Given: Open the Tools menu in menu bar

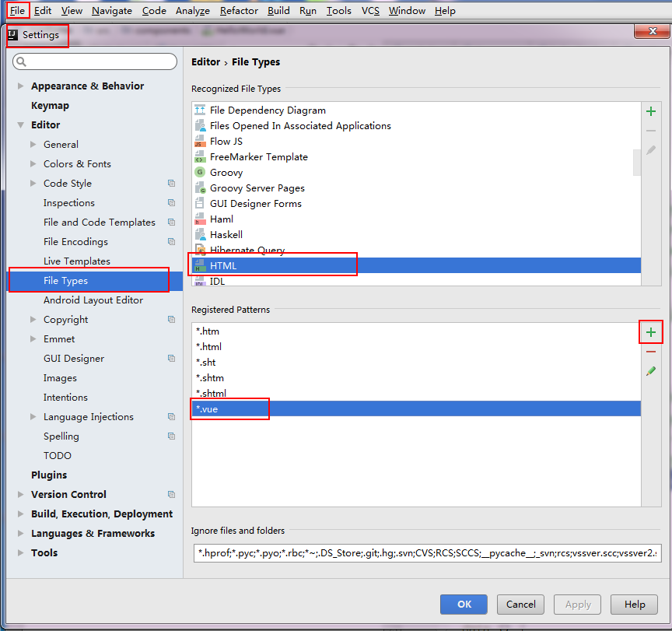Looking at the screenshot, I should click(338, 11).
